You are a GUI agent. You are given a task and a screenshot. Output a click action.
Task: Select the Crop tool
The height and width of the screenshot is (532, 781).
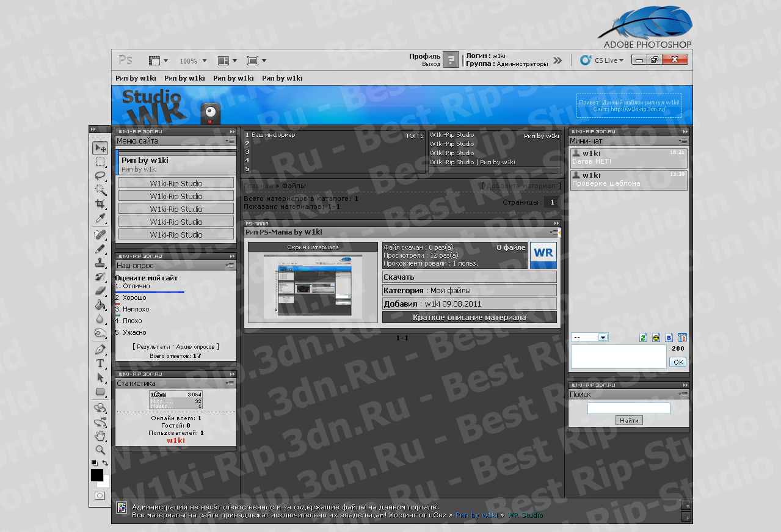(100, 204)
